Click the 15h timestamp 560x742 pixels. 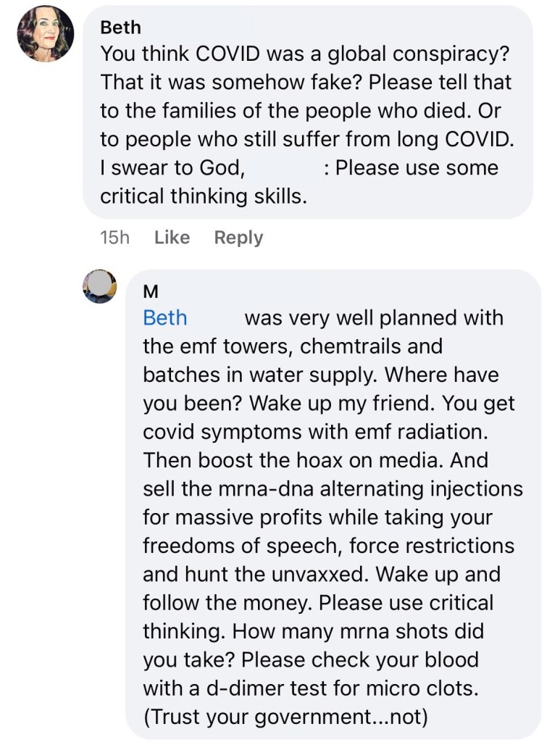click(114, 238)
